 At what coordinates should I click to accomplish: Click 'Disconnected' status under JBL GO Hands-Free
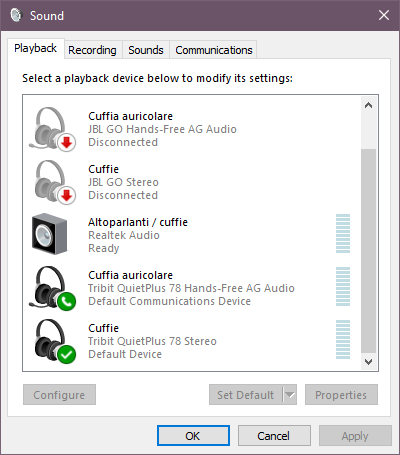(123, 142)
